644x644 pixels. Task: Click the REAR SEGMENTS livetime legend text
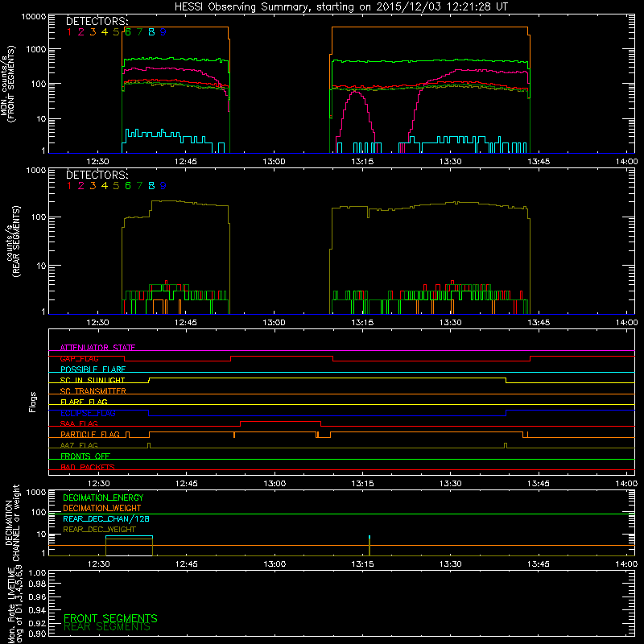[x=107, y=627]
